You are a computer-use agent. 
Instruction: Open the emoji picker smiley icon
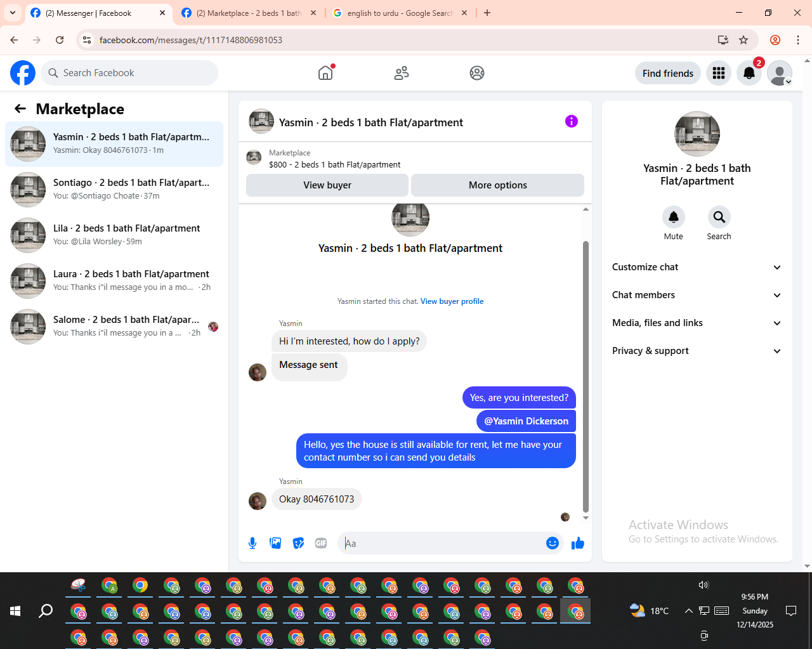click(553, 543)
